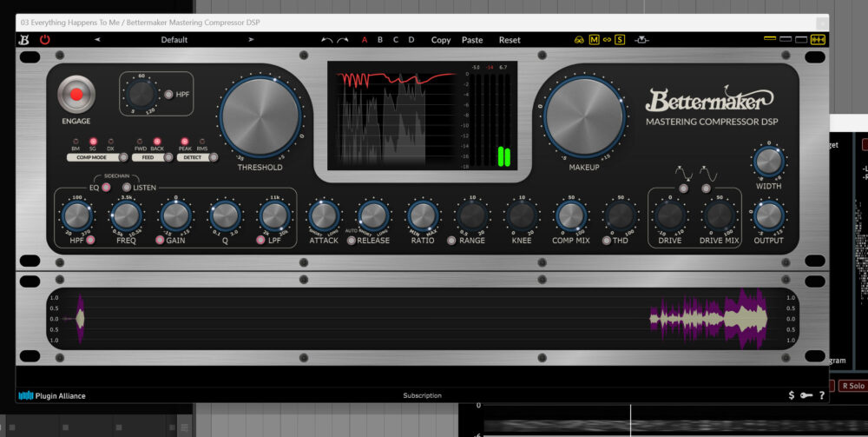868x437 pixels.
Task: Click the WIDTH knob
Action: pos(769,162)
